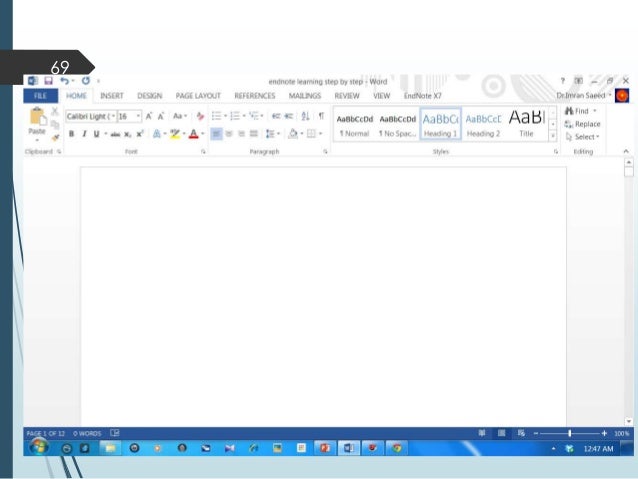This screenshot has height=479, width=638.
Task: Click text highlight color button
Action: tap(175, 134)
